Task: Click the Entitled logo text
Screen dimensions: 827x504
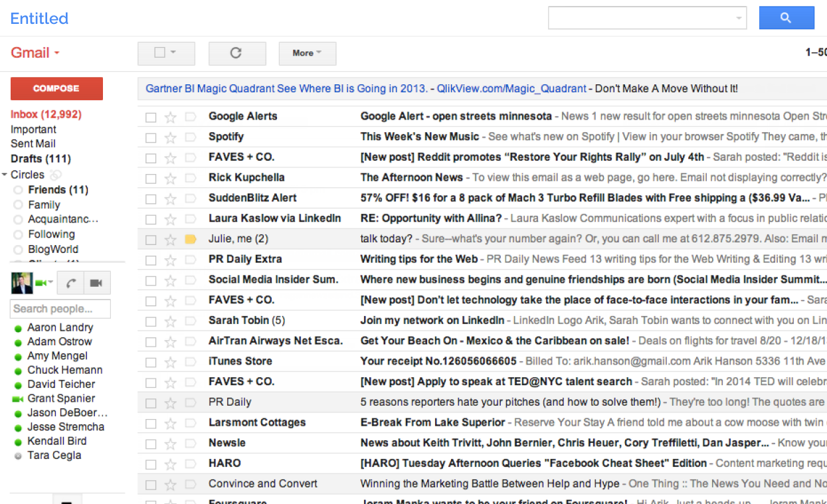Action: click(39, 19)
